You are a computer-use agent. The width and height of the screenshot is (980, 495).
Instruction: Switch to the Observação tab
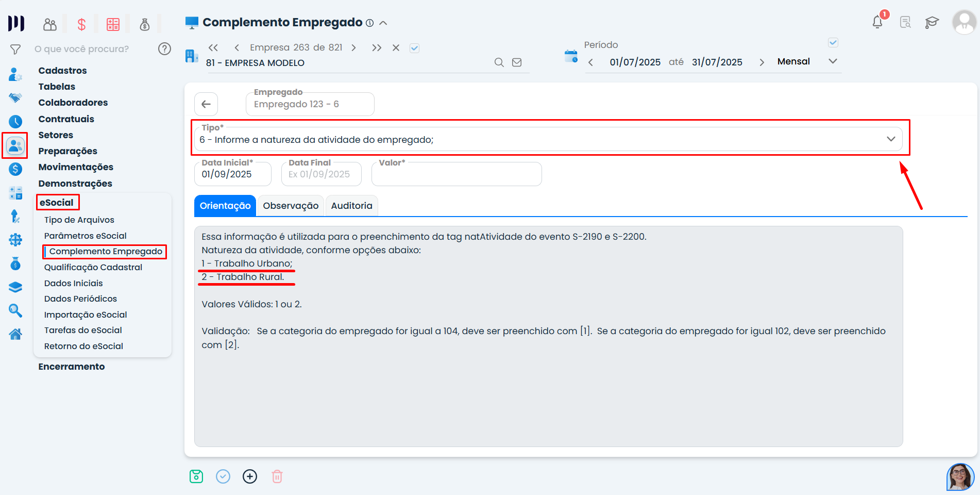pyautogui.click(x=291, y=206)
